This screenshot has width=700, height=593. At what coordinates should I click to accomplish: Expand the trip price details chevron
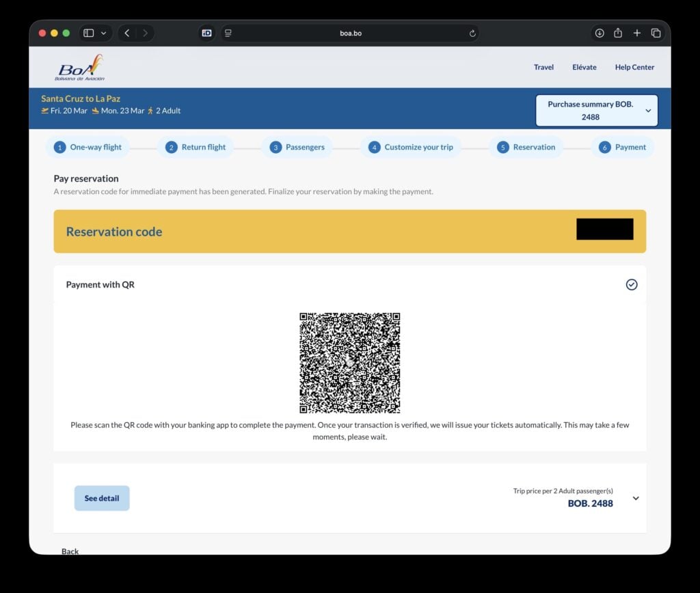point(636,498)
